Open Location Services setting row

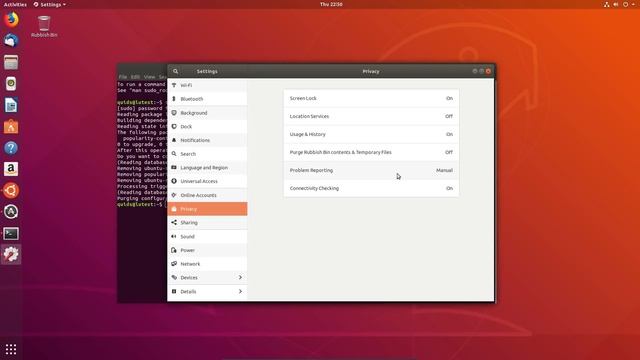tap(371, 116)
